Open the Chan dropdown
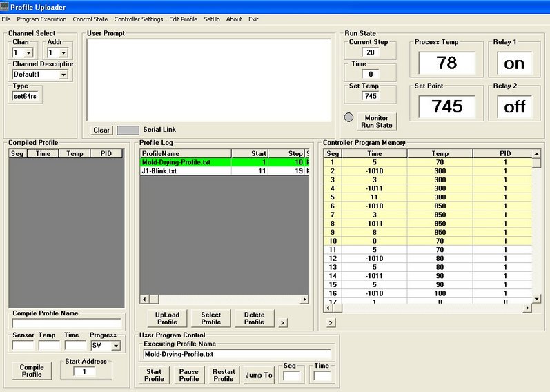The width and height of the screenshot is (550, 392). pyautogui.click(x=28, y=52)
